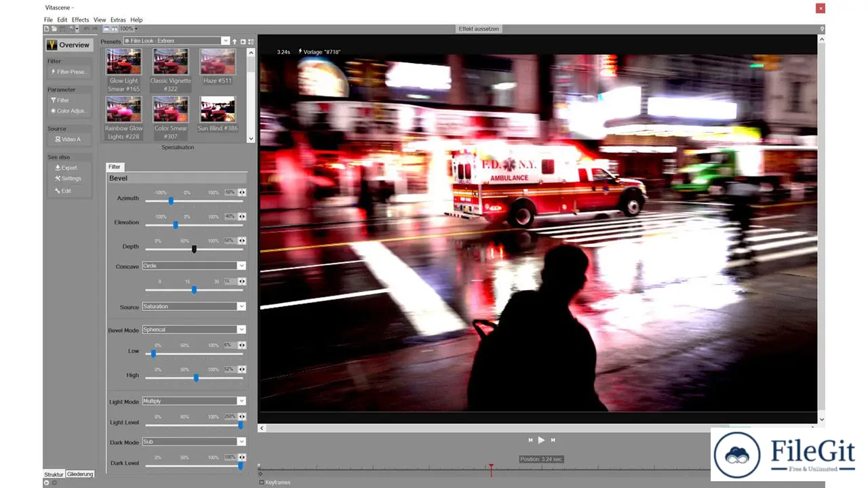The height and width of the screenshot is (488, 868).
Task: Jump to previous frame/start button
Action: 530,440
